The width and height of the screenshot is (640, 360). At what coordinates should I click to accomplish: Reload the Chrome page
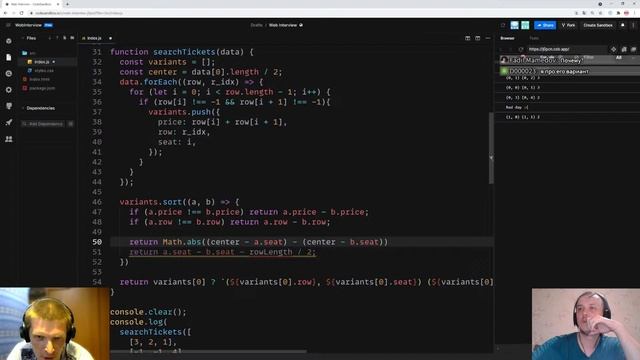(x=22, y=13)
